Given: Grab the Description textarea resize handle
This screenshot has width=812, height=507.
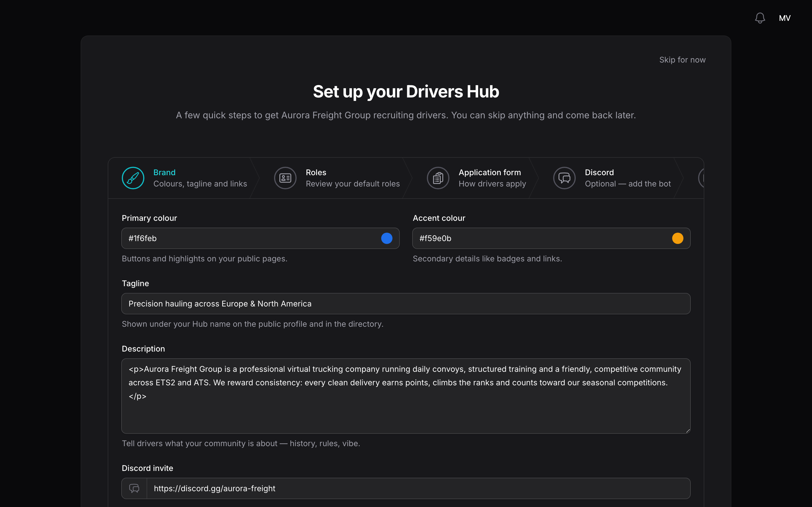Looking at the screenshot, I should 687,431.
